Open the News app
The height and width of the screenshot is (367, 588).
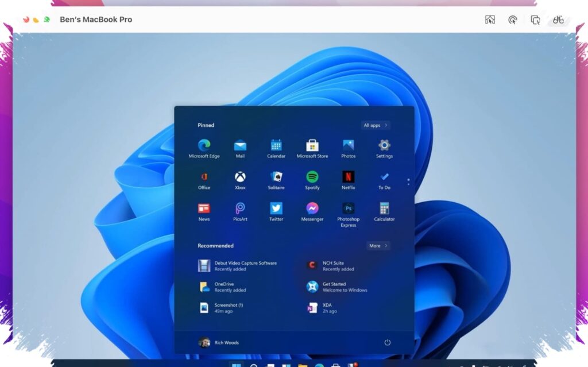[204, 212]
